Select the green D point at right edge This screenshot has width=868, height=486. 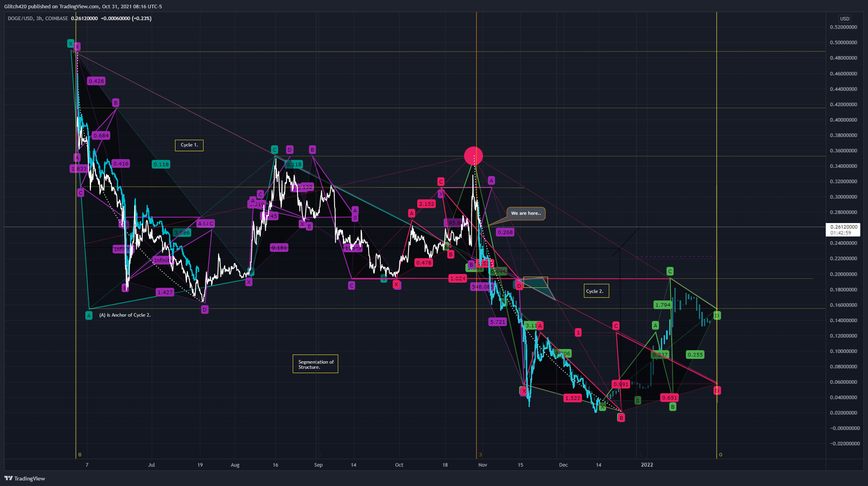pyautogui.click(x=717, y=315)
